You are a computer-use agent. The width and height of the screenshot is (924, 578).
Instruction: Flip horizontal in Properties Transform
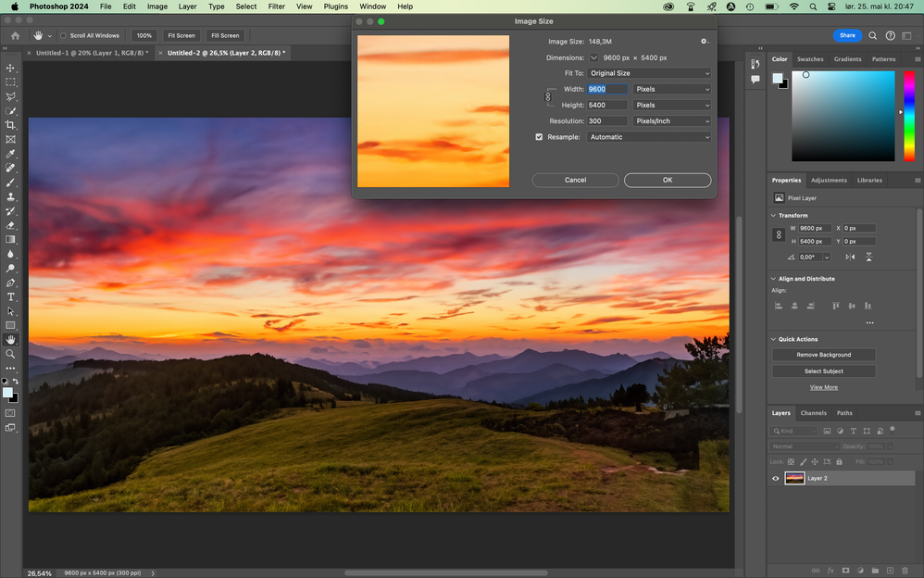(850, 258)
